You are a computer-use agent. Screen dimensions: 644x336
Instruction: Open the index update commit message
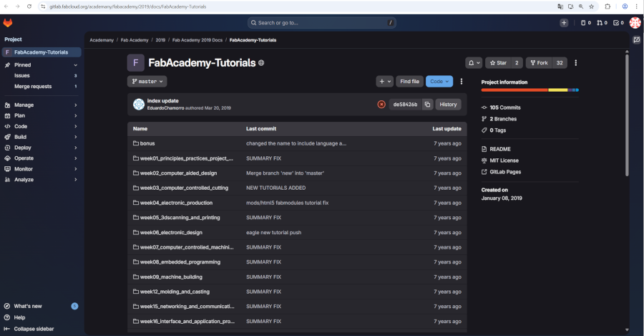pos(162,101)
